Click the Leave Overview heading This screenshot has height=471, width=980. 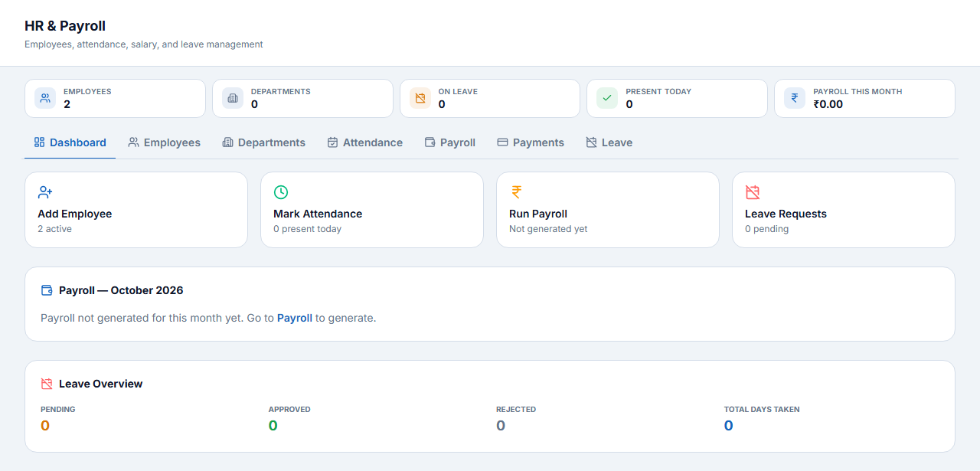(x=101, y=384)
